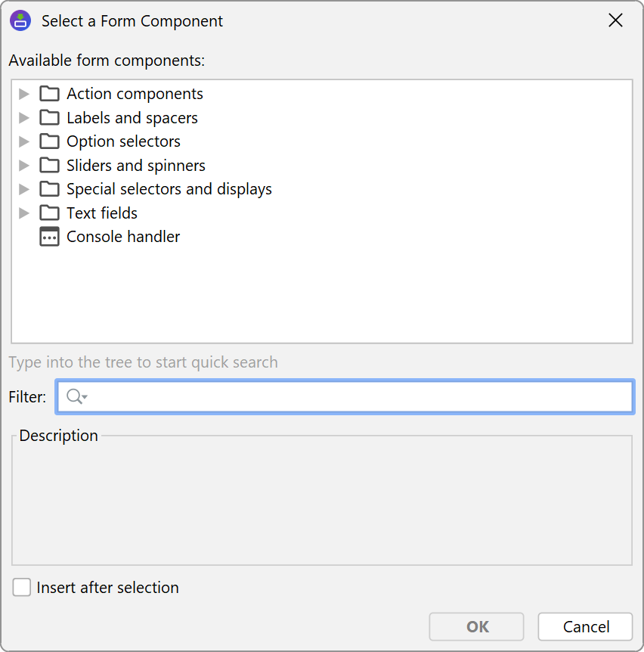Expand Sliders and spinners tree arrow
This screenshot has width=644, height=652.
(24, 166)
